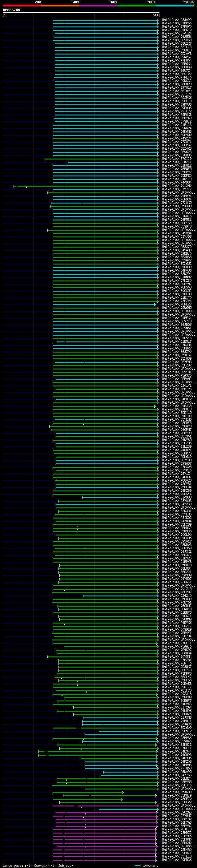
Task: Select hit UniRef100_Q8W2X7
Action: click(177, 43)
